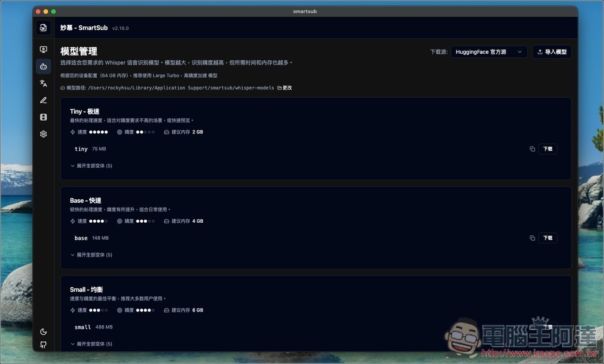Screen dimensions: 604x364
Task: Click the 建议内存 2 GB label
Action: tap(184, 132)
